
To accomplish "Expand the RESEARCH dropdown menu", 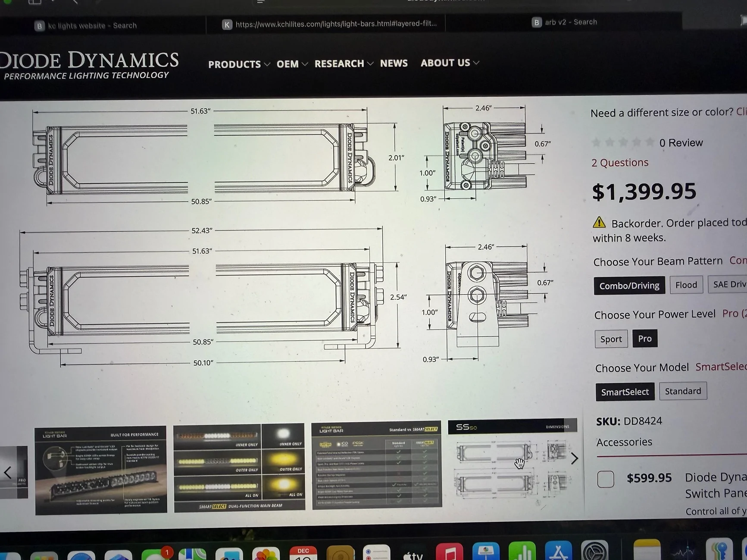I will point(344,64).
